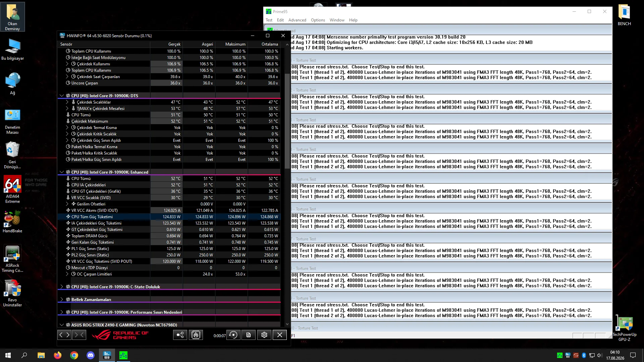This screenshot has width=644, height=362.
Task: Select the Revo Uninstaller desktop icon
Action: (x=12, y=294)
